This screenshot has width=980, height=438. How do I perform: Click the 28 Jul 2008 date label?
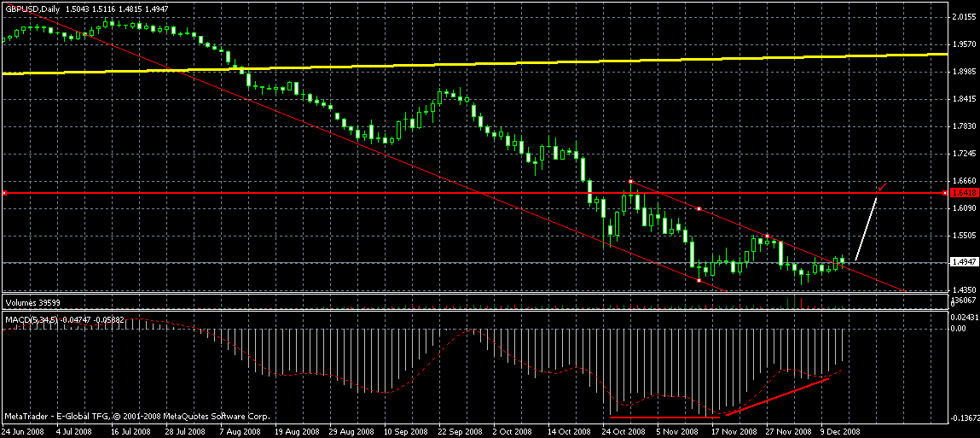click(187, 432)
